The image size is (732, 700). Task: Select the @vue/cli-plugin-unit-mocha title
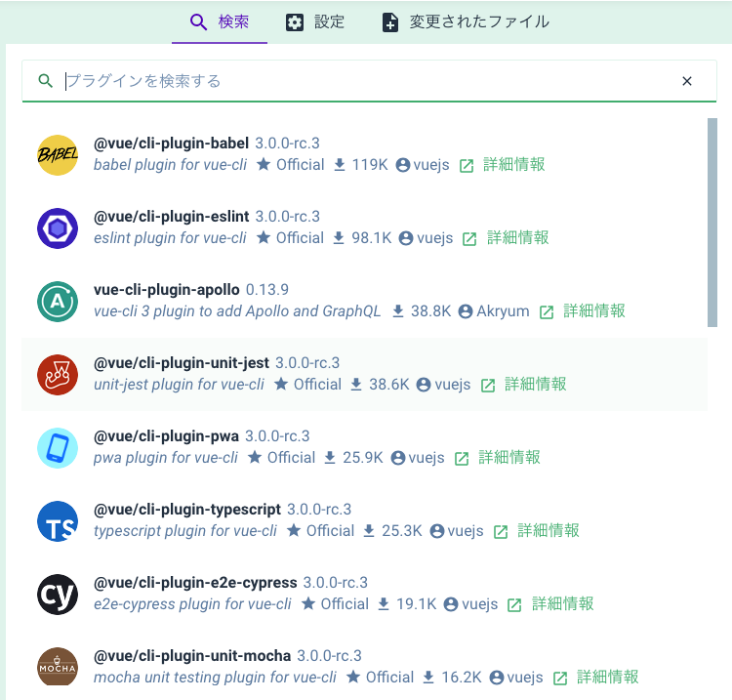pos(192,656)
